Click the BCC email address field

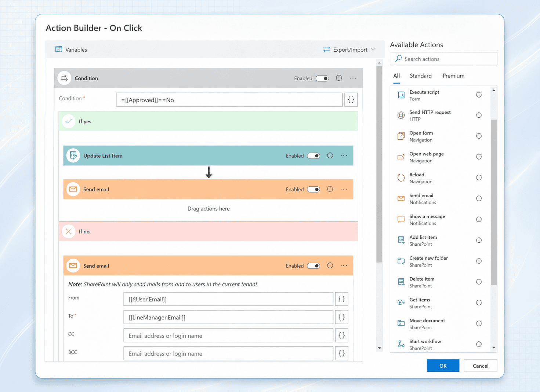[x=228, y=353]
